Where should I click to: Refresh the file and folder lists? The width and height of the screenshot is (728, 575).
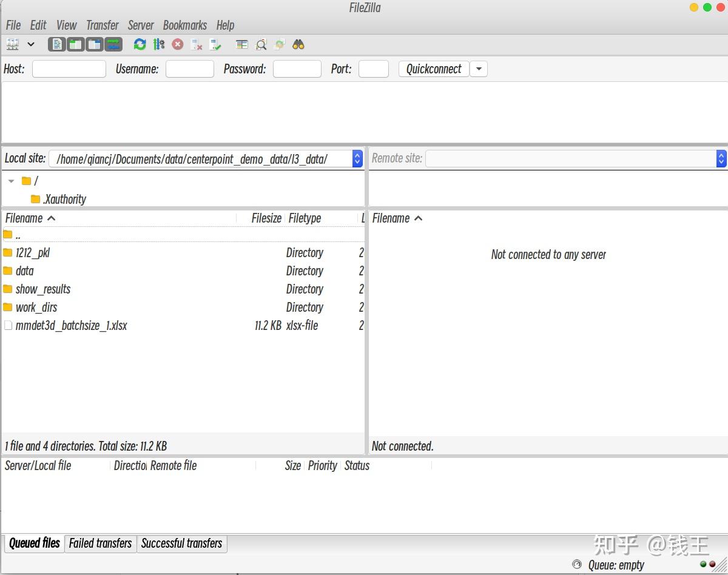[140, 44]
